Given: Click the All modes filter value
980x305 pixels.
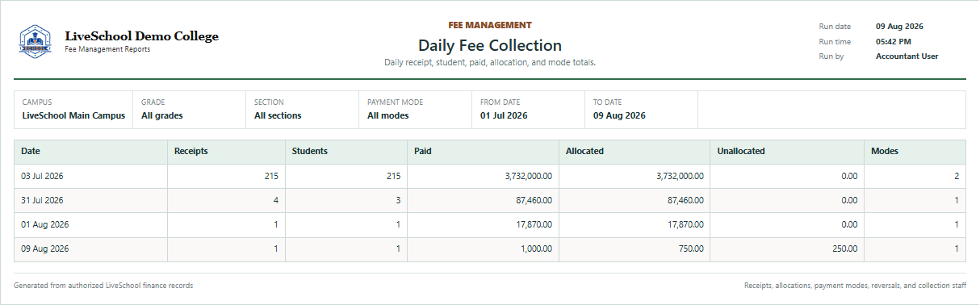Looking at the screenshot, I should click(388, 115).
